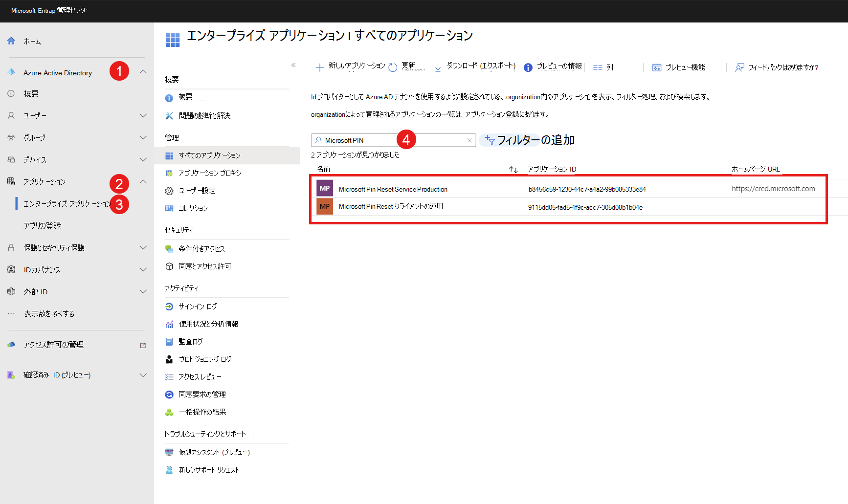Click the アプリケーション grid icon in sidebar
Image resolution: width=848 pixels, height=504 pixels.
[11, 181]
